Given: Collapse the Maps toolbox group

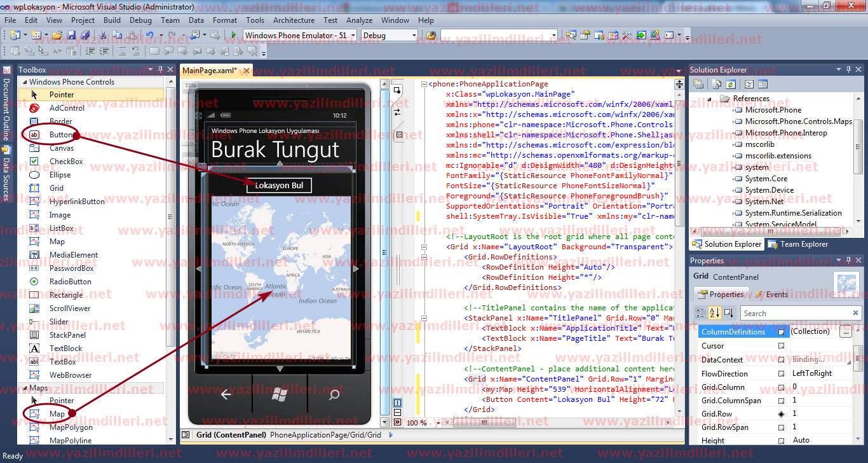Looking at the screenshot, I should coord(24,388).
